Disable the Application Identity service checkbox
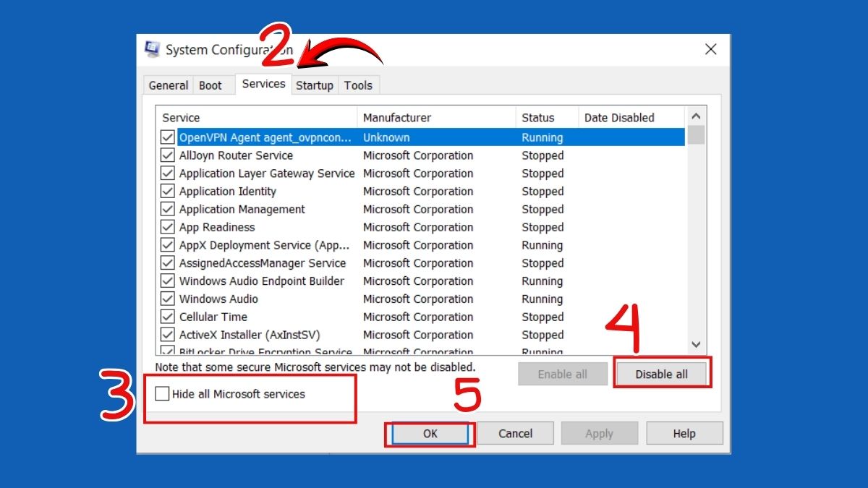 167,191
